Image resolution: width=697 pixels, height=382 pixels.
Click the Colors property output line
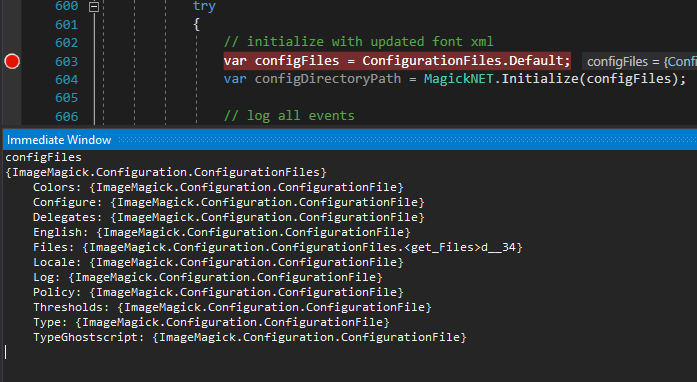(218, 187)
